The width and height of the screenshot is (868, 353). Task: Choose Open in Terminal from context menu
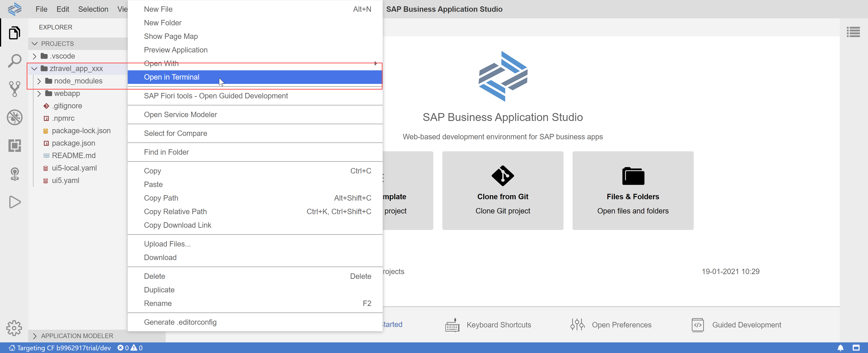172,77
